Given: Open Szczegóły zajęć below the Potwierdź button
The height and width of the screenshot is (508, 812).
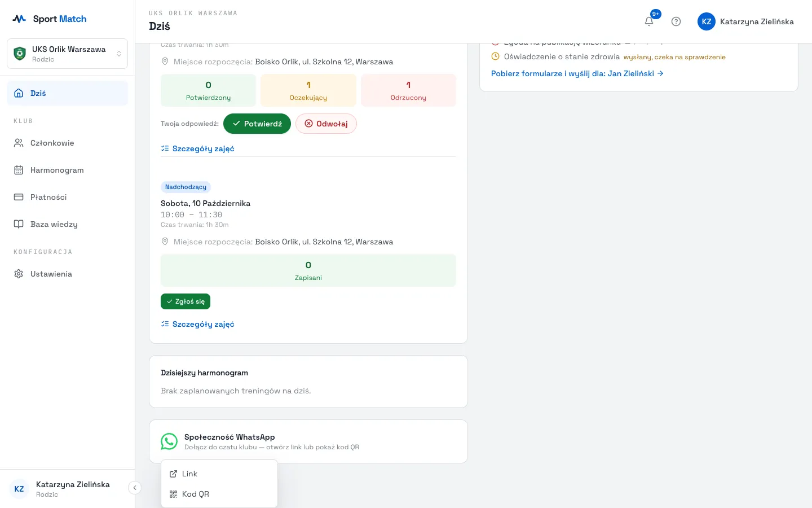Looking at the screenshot, I should coord(197,148).
